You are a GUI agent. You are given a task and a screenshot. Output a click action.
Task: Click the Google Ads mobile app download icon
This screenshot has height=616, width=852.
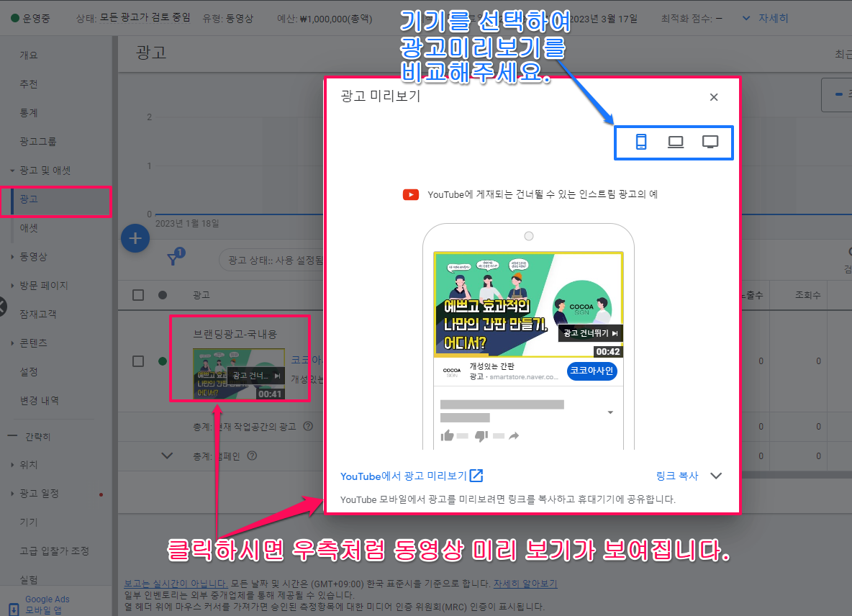(14, 610)
